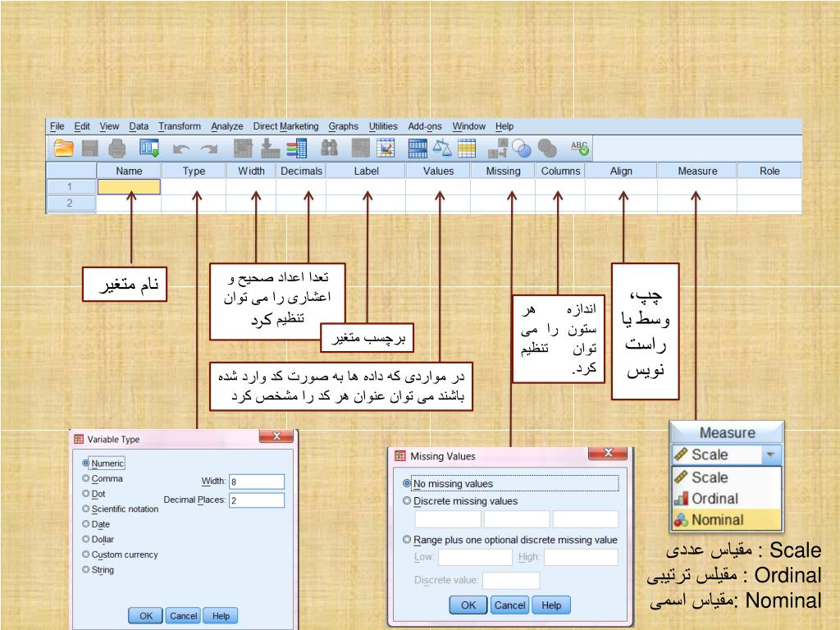Click the Low range input field

point(475,557)
